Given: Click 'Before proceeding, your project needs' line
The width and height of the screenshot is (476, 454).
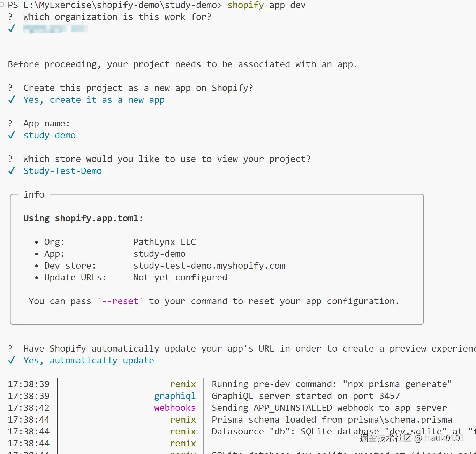Looking at the screenshot, I should click(182, 64).
